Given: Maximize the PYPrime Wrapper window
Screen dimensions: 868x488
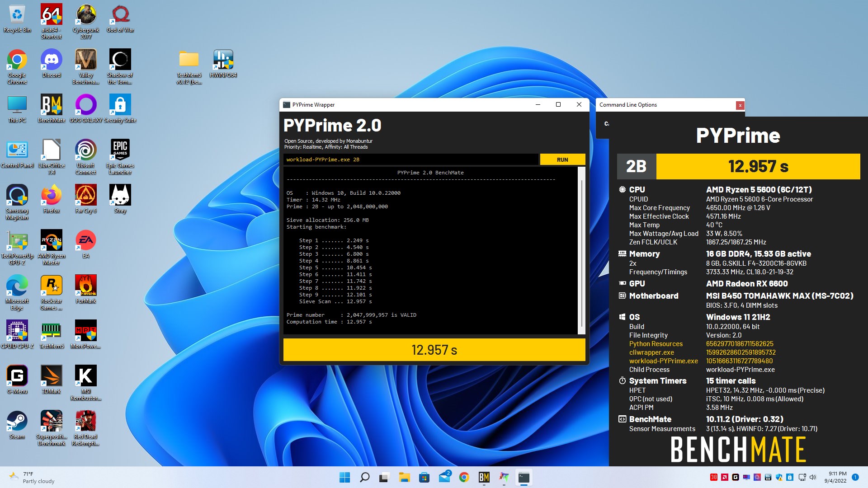Looking at the screenshot, I should (x=558, y=104).
